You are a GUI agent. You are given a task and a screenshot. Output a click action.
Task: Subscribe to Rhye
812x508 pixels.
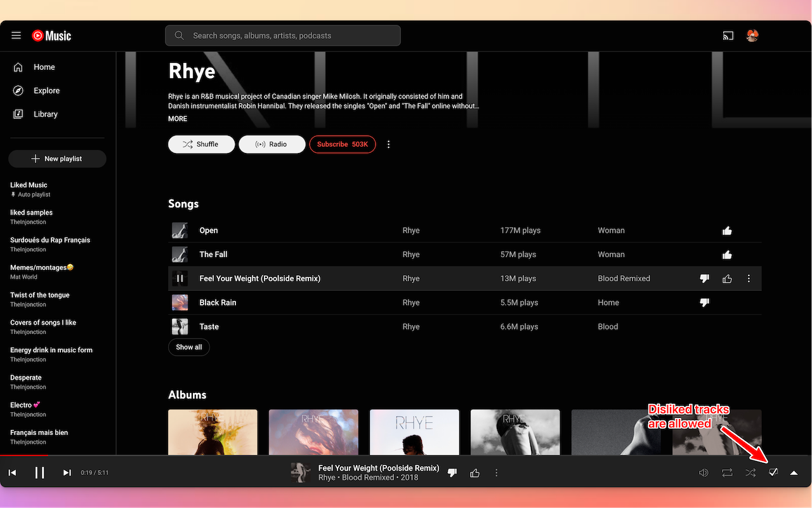(343, 144)
